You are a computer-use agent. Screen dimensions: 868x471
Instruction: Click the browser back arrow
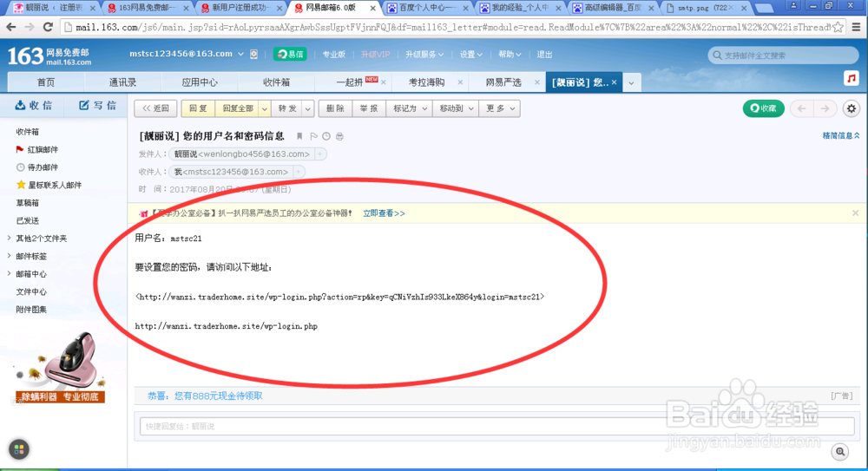11,27
